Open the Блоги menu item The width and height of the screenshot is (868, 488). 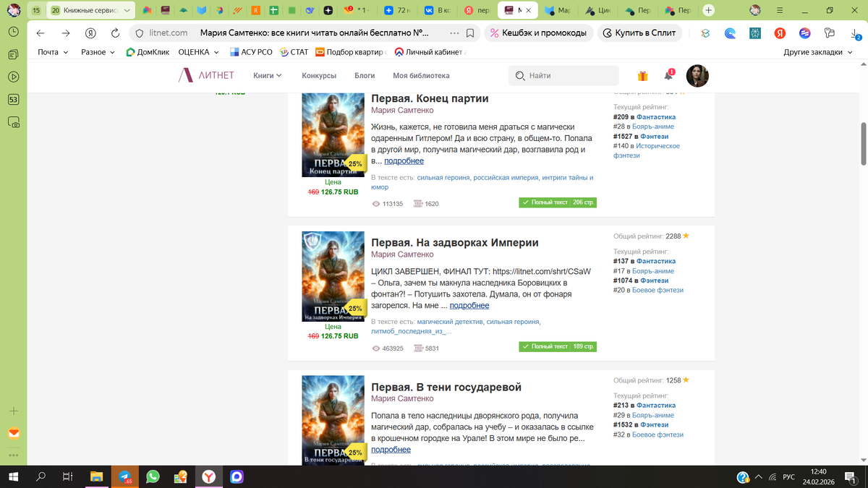point(365,76)
